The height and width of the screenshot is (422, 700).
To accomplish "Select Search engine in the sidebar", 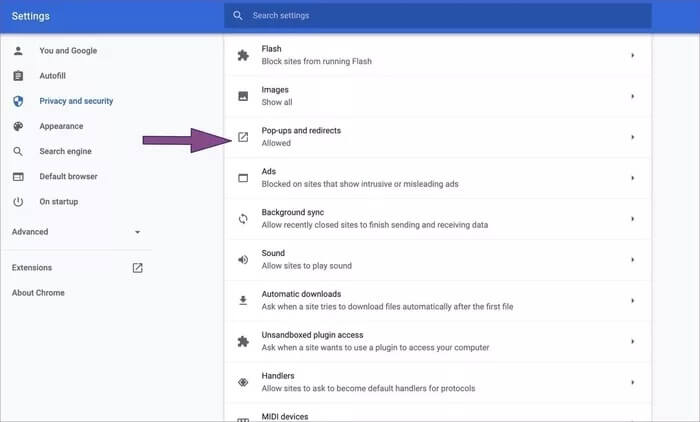I will point(66,151).
